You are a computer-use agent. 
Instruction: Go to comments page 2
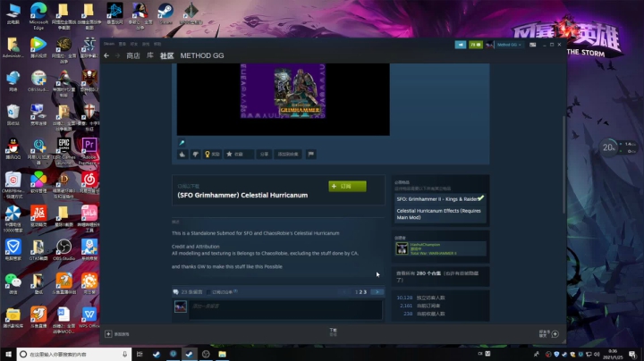click(360, 292)
